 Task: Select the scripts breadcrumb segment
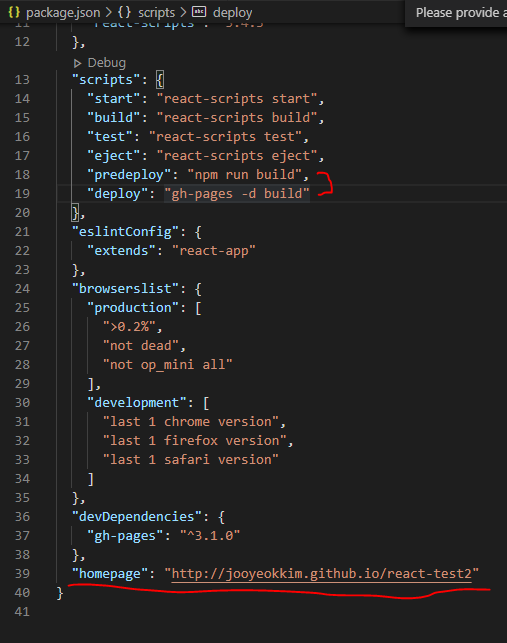156,13
